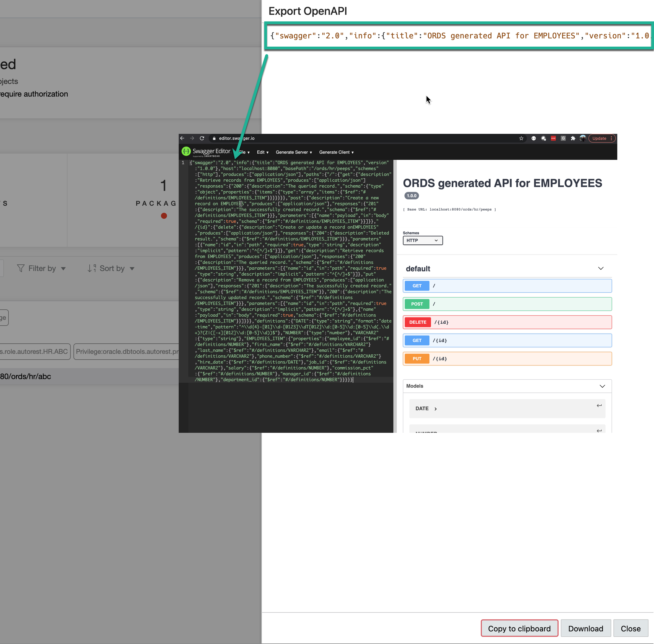Expand the GET / operation
The height and width of the screenshot is (644, 654).
(x=507, y=286)
